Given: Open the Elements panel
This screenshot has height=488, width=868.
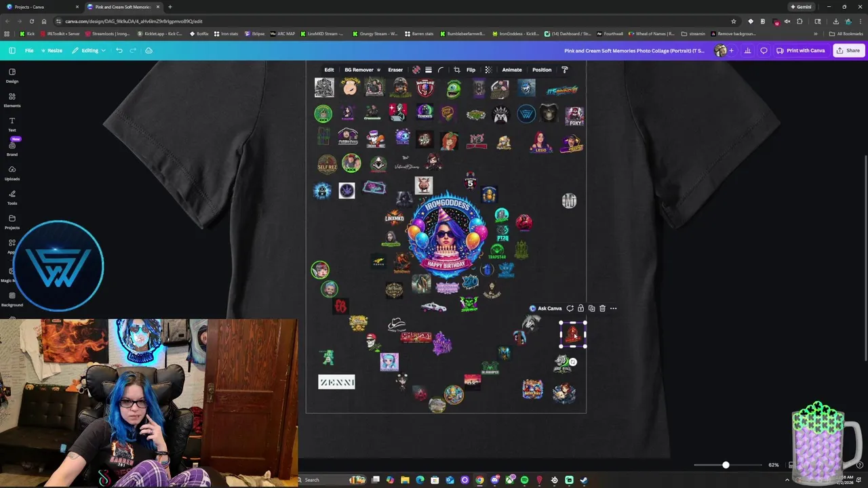Looking at the screenshot, I should click(x=12, y=100).
